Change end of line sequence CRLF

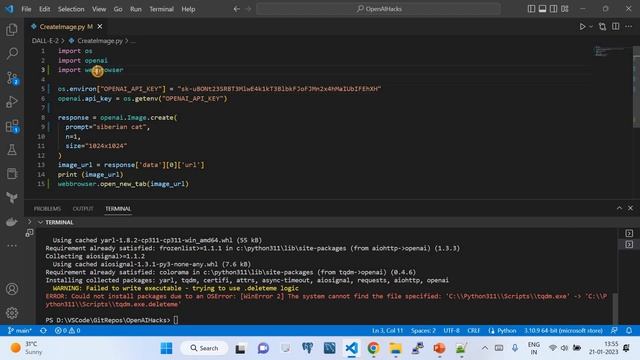(473, 331)
